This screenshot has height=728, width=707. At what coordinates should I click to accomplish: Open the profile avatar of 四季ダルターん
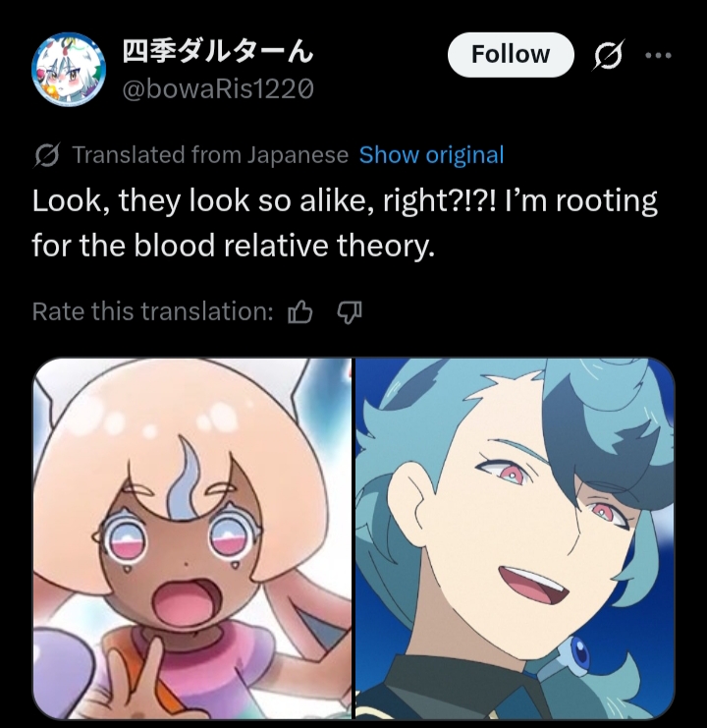tap(69, 69)
